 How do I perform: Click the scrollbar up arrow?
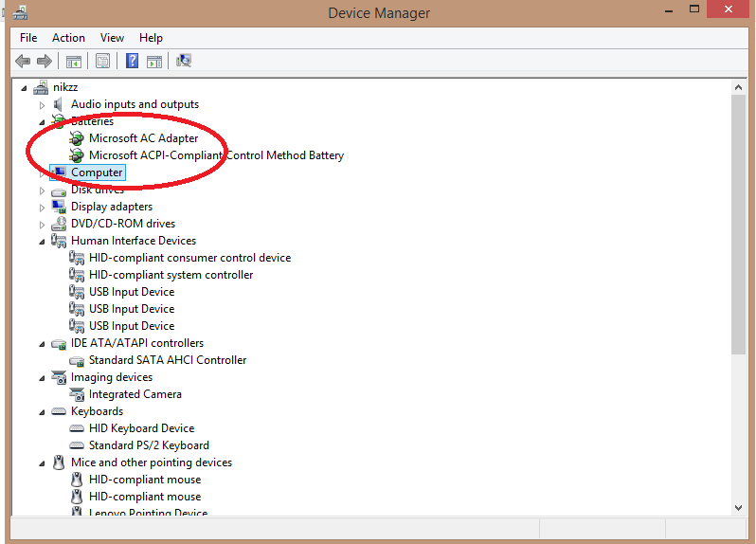click(x=738, y=87)
